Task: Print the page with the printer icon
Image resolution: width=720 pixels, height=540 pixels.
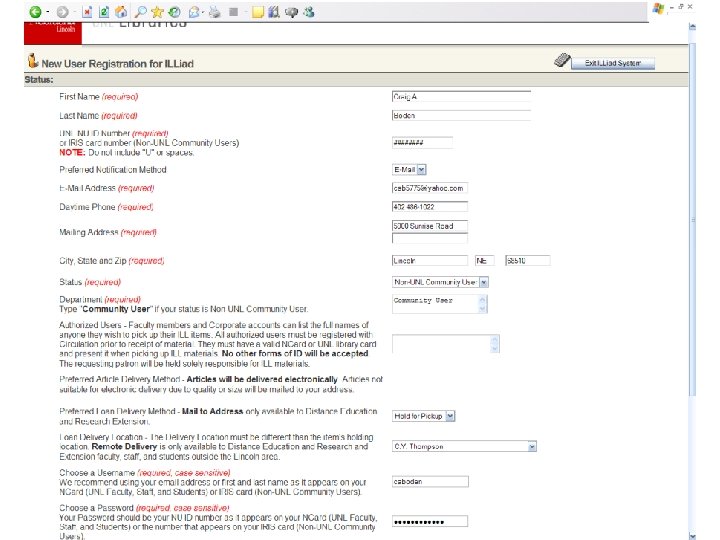Action: [214, 12]
